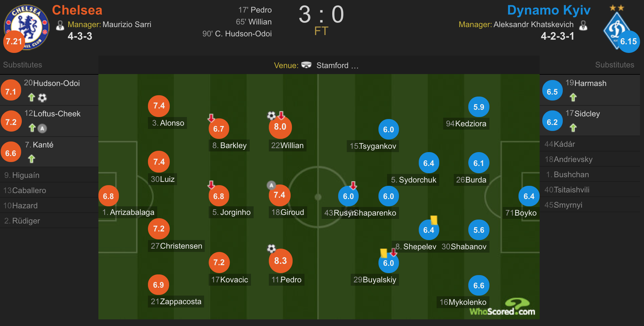Screen dimensions: 644x326
Task: Click goalkeeper Arrizabalaga's name label
Action: [128, 212]
